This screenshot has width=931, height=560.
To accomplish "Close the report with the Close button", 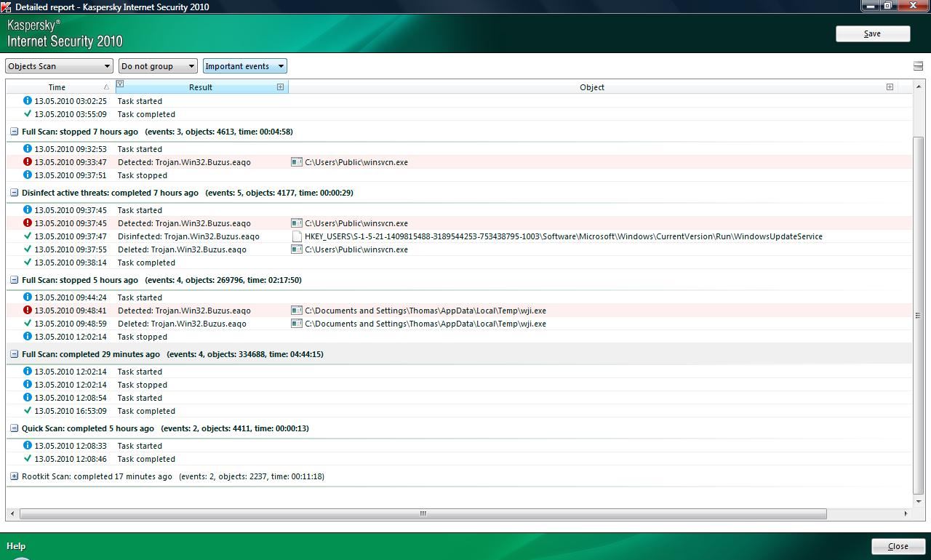I will click(x=898, y=546).
